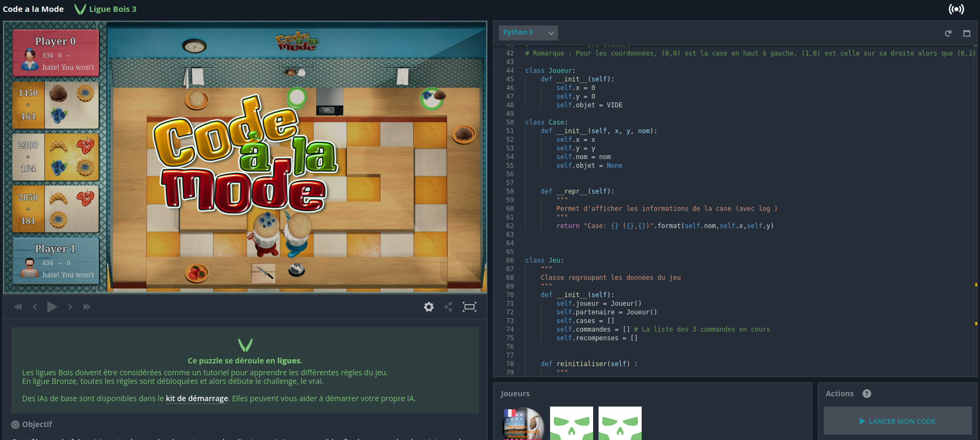Click the share replay icon
Screen dimensions: 980x440
coord(448,307)
